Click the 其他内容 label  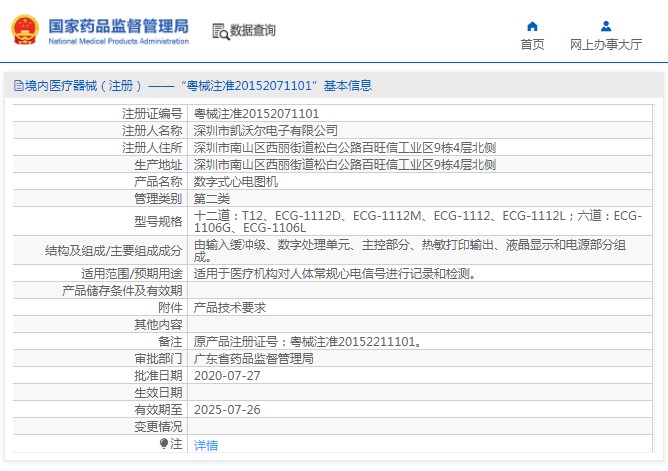pyautogui.click(x=158, y=325)
